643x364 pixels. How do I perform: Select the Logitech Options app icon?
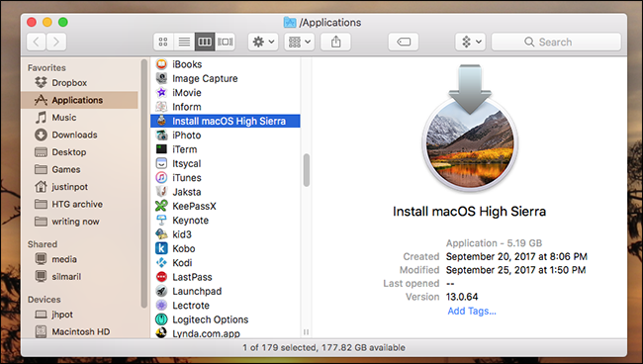point(161,319)
